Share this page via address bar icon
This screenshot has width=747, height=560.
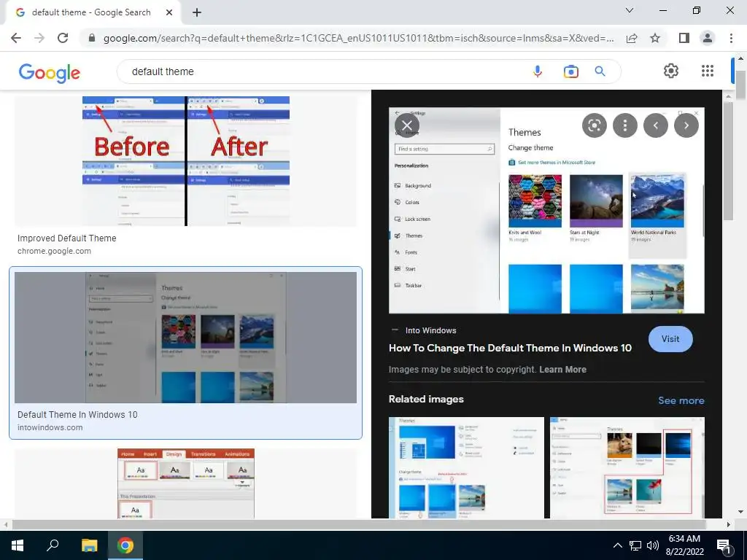632,38
